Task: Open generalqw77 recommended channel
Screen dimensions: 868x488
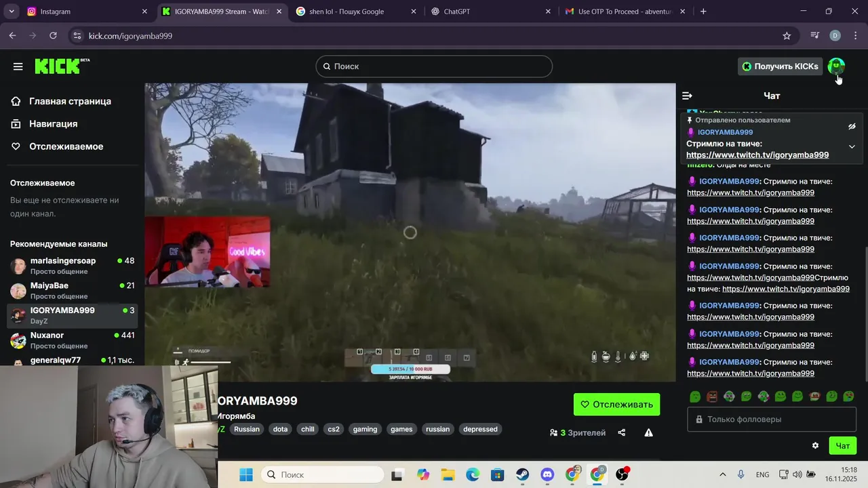Action: [x=72, y=361]
